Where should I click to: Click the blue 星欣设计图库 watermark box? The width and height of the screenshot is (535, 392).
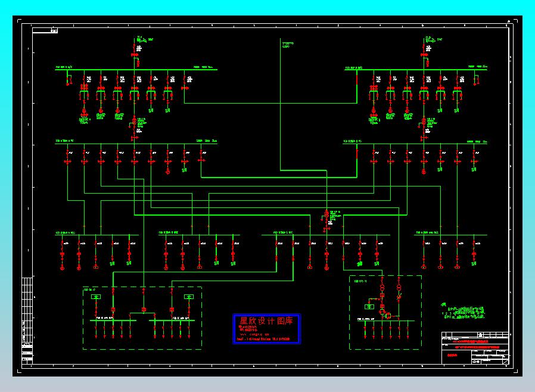[266, 328]
